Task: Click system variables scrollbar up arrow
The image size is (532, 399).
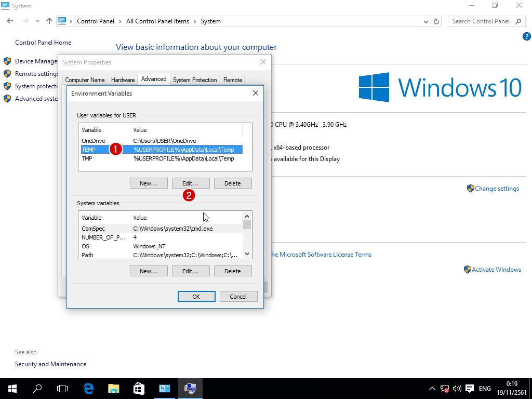Action: pos(247,216)
